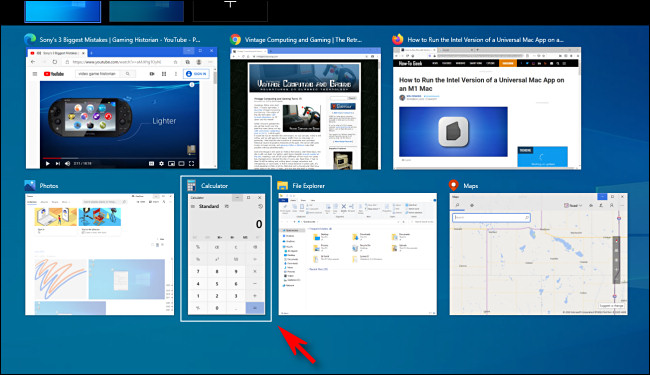The image size is (650, 375).
Task: Click refresh button in Edge window
Action: tap(55, 62)
